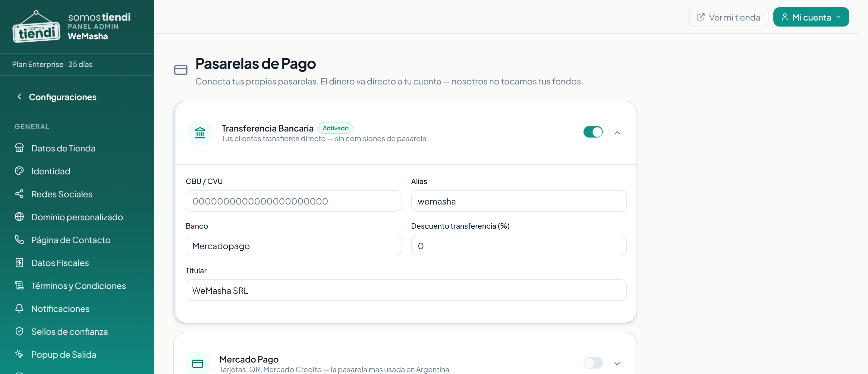Click the Notificaciones bell icon
This screenshot has height=374, width=868.
pyautogui.click(x=19, y=309)
